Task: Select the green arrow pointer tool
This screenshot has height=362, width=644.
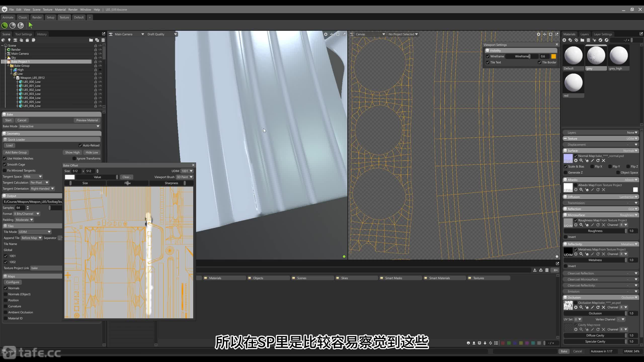Action: 31,25
